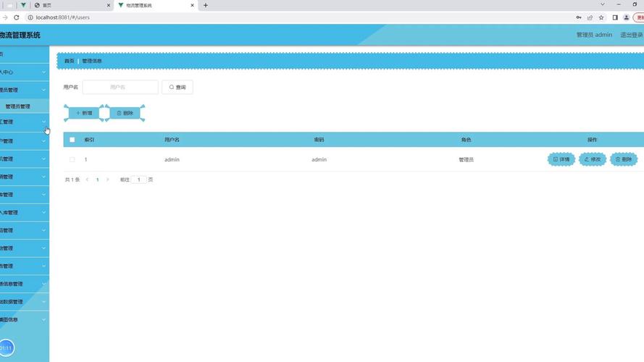Open the browser side panel icon
The height and width of the screenshot is (362, 644).
615,17
